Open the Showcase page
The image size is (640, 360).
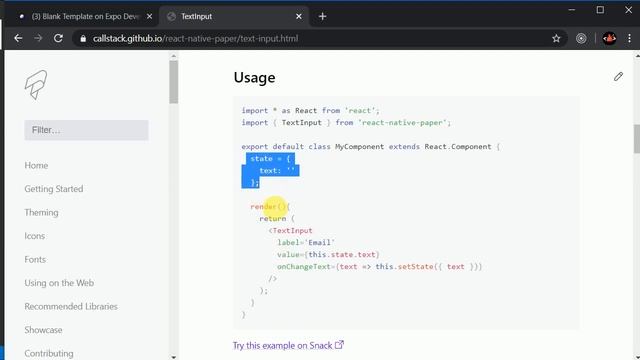[43, 330]
